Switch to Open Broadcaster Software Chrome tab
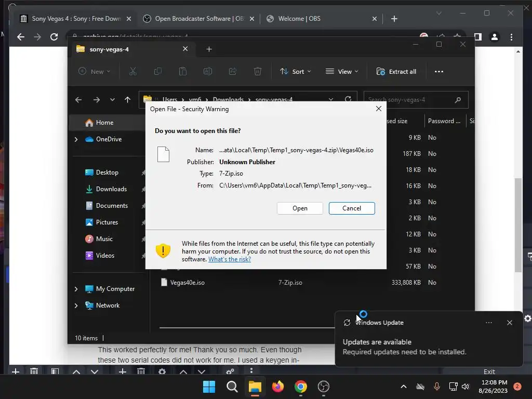 point(198,19)
